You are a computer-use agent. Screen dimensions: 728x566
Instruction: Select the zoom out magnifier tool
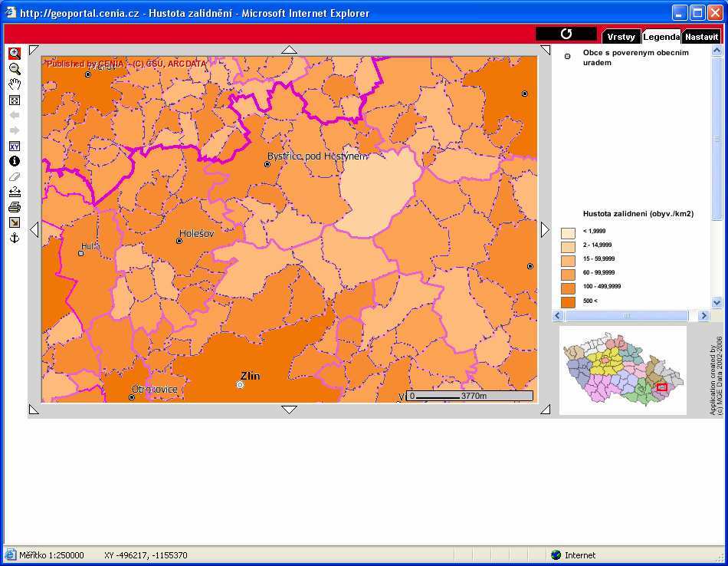click(15, 69)
